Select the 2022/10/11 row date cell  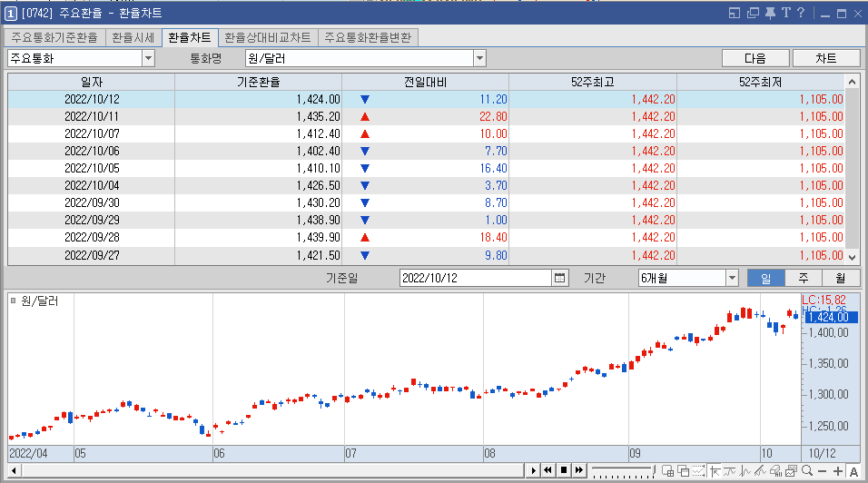click(92, 116)
